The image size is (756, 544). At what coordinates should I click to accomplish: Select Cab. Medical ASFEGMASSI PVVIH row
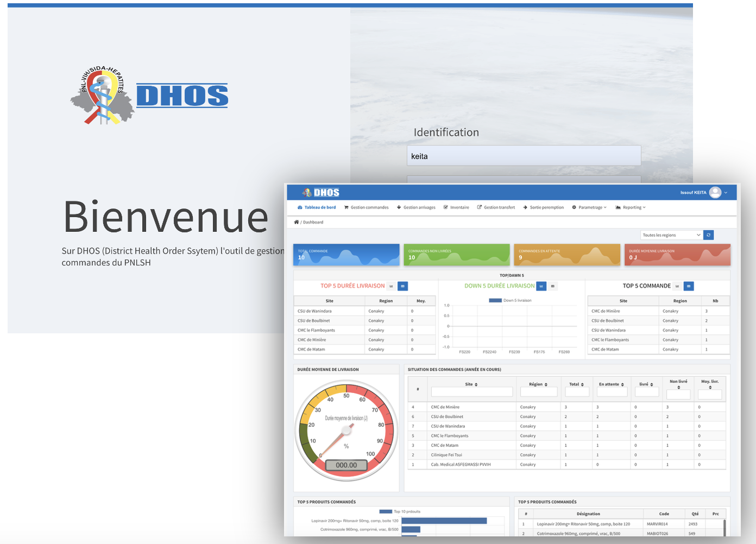(566, 465)
